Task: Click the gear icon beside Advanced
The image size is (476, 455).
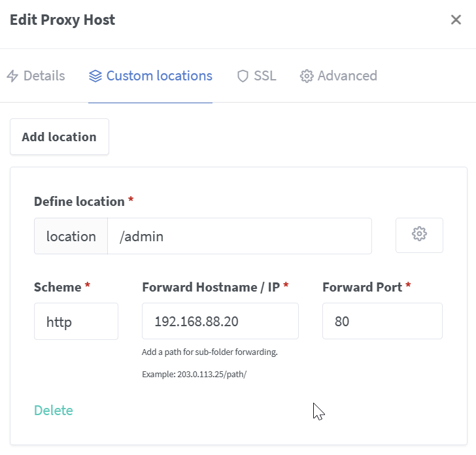Action: coord(306,76)
